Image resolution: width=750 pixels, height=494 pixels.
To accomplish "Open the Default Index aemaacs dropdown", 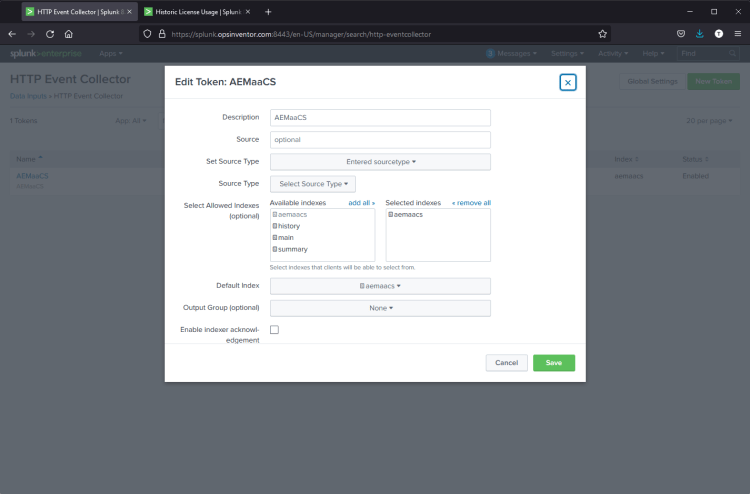I will click(x=380, y=286).
